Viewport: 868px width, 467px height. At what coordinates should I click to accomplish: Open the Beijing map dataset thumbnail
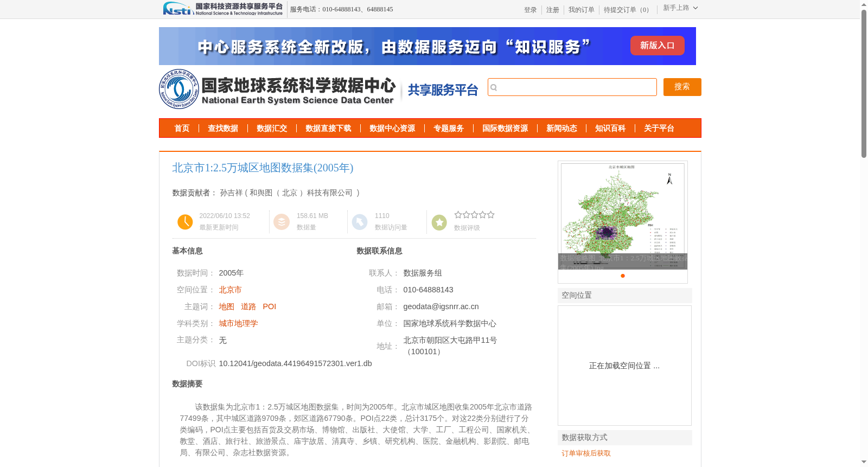click(623, 215)
